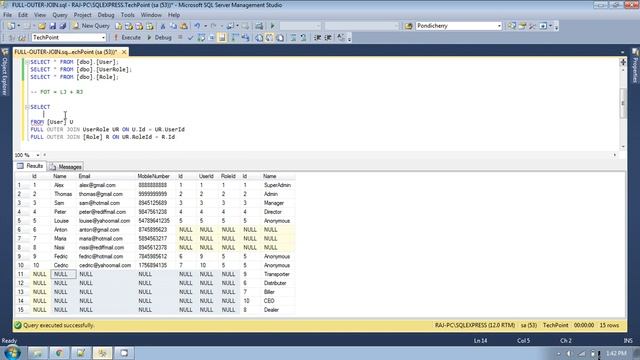Click Cancel Executing Query square icon
The height and width of the screenshot is (360, 640).
point(180,38)
